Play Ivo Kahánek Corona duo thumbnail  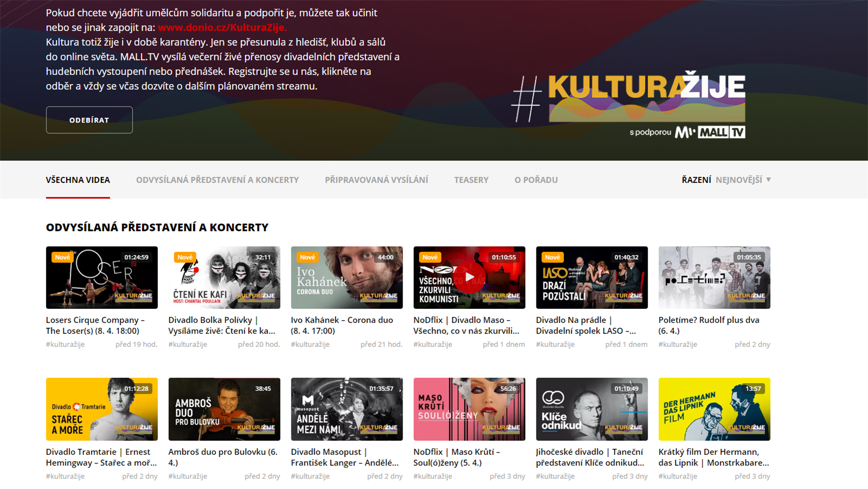pos(347,277)
